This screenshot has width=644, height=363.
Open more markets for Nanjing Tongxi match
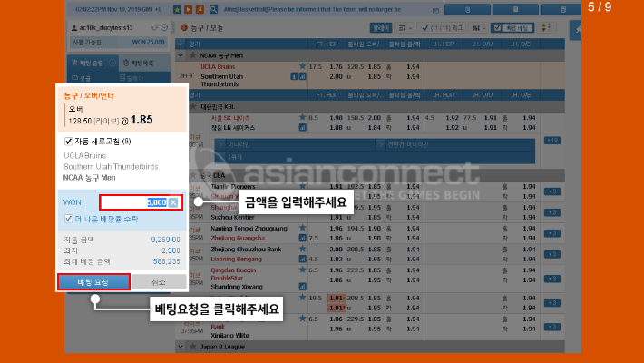pyautogui.click(x=552, y=233)
